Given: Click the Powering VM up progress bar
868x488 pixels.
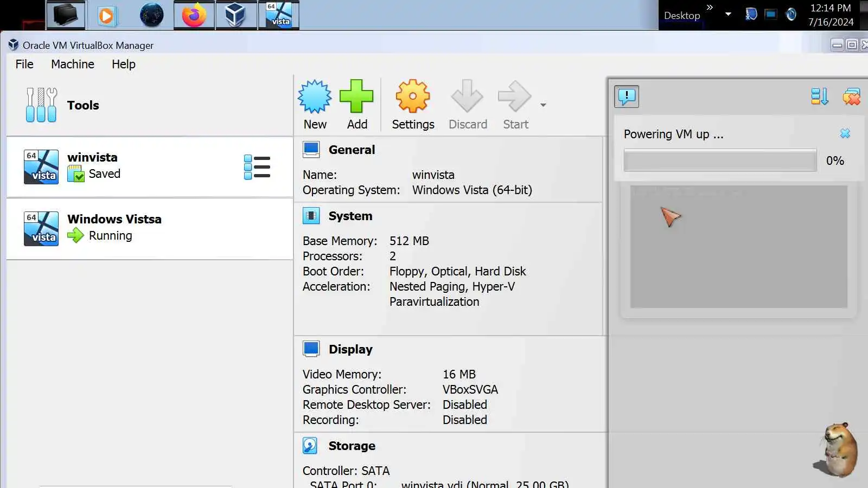Looking at the screenshot, I should pos(720,160).
